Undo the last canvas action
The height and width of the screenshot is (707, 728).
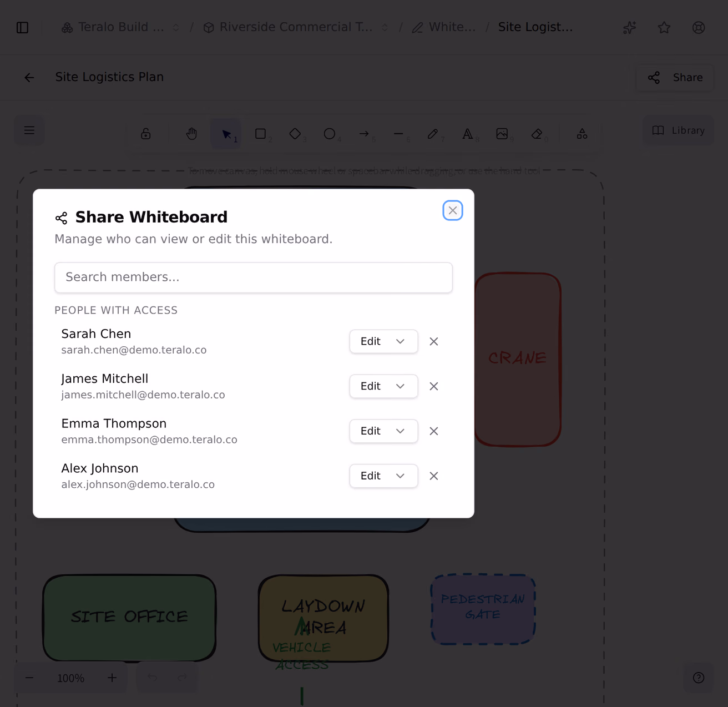pos(152,678)
